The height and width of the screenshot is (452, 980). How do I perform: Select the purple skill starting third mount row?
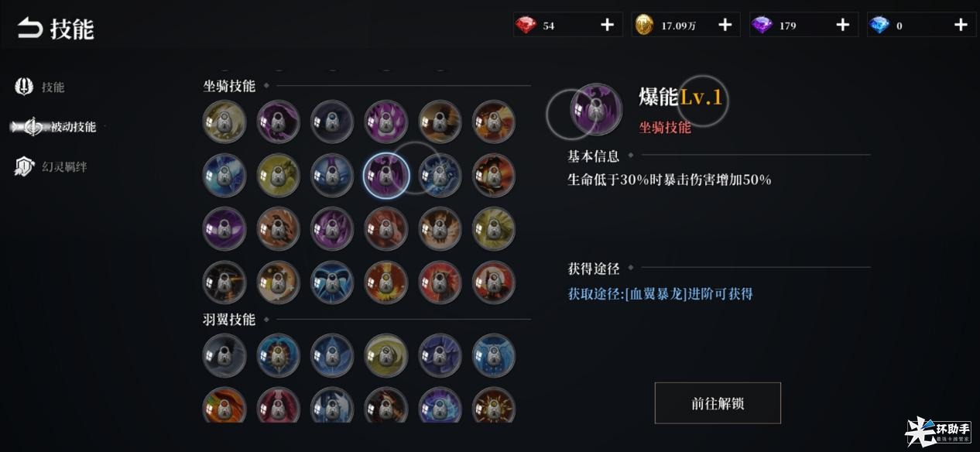224,229
